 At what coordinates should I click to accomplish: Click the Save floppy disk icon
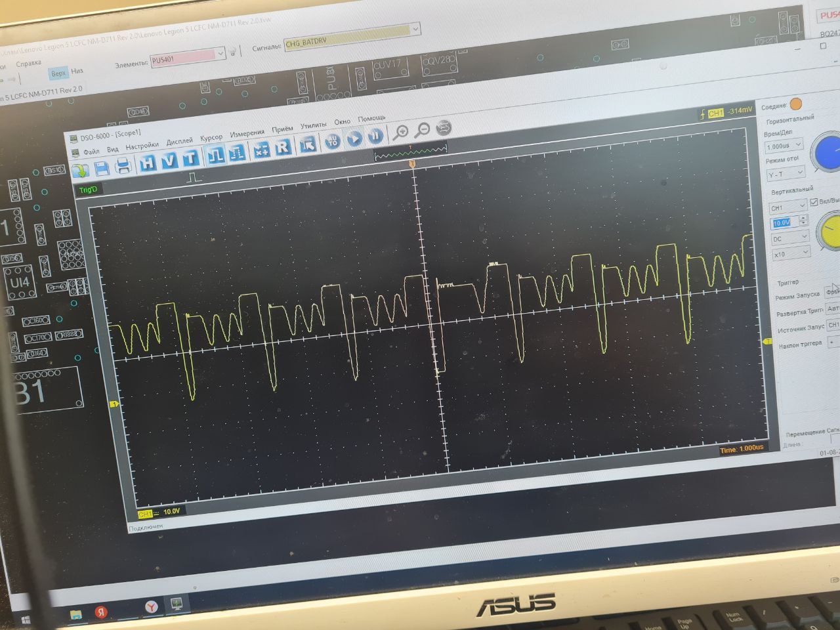click(x=102, y=168)
